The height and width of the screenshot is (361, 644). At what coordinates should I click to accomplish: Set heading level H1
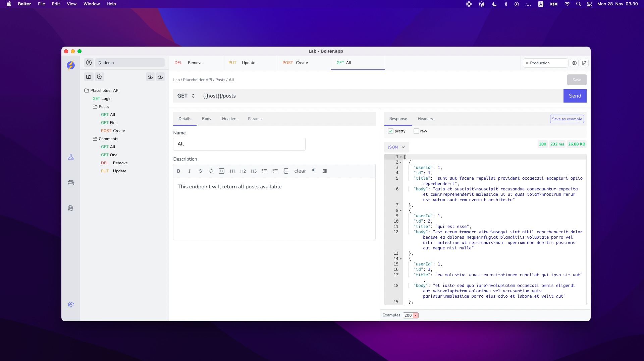(232, 171)
